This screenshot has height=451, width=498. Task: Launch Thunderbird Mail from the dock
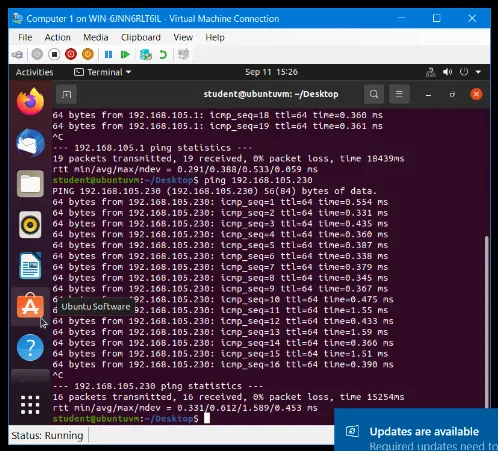(x=30, y=143)
